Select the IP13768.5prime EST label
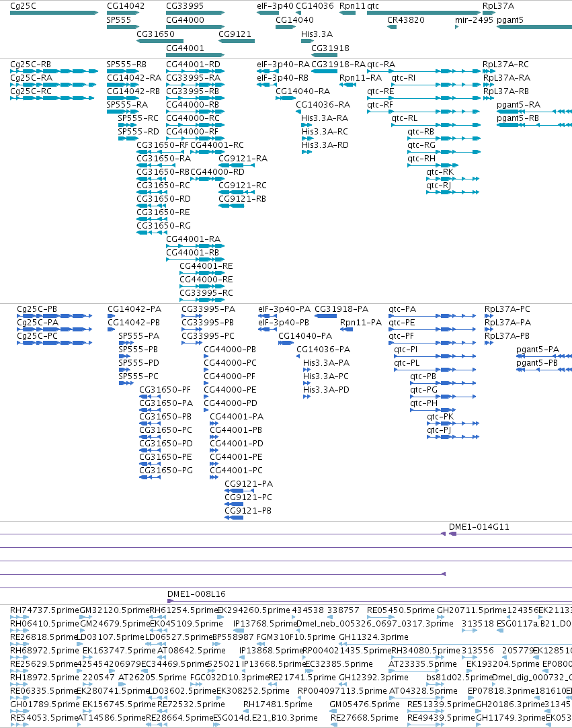Image resolution: width=572 pixels, height=728 pixels. point(265,624)
